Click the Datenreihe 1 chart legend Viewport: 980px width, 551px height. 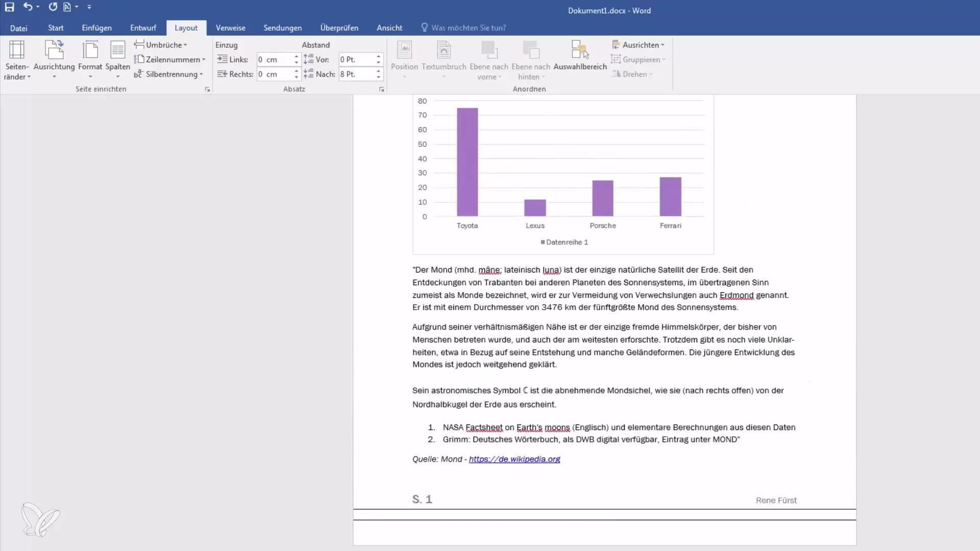(x=565, y=242)
